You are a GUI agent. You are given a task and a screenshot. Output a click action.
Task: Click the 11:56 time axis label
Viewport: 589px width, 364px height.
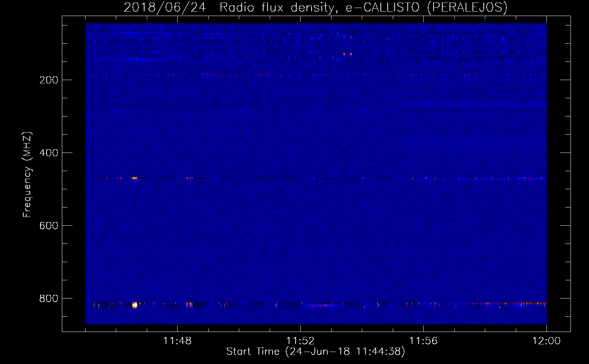tap(423, 341)
